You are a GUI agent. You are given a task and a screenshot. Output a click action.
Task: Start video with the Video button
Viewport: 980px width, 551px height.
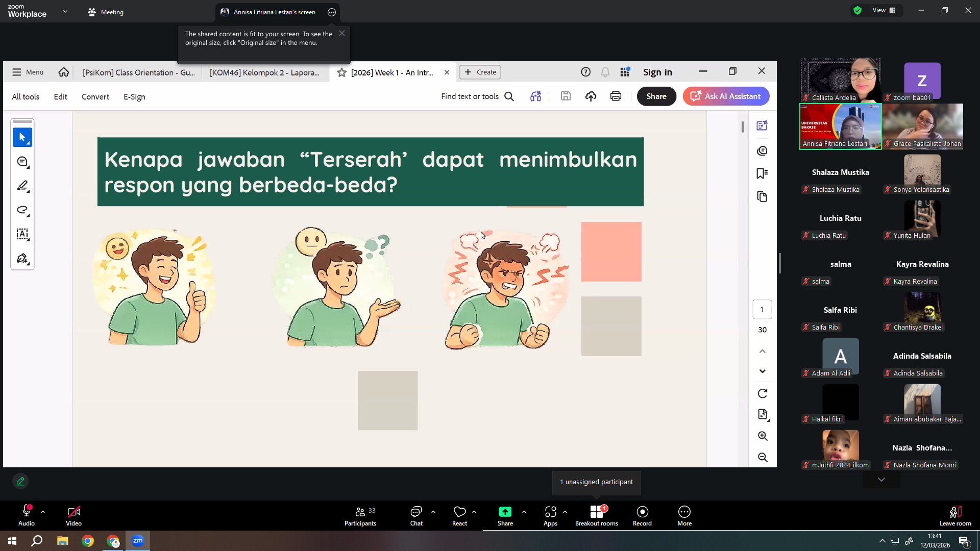tap(73, 515)
